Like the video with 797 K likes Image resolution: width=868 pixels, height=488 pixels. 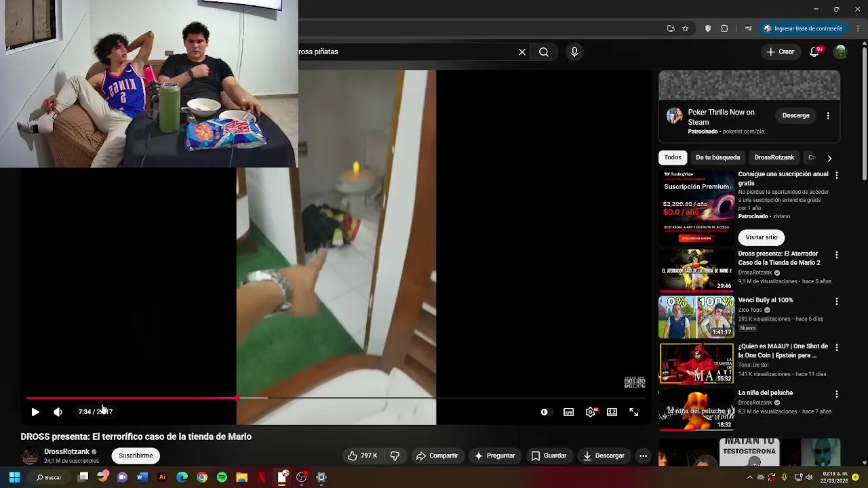(362, 456)
